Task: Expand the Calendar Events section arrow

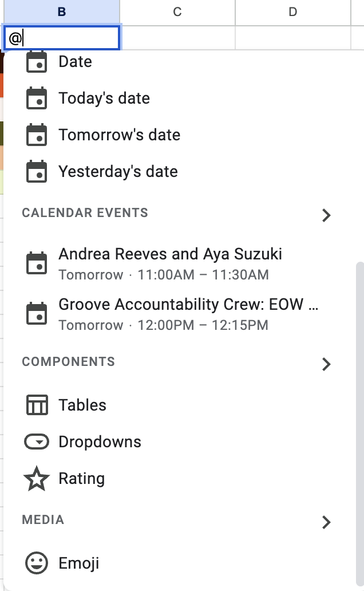Action: click(326, 215)
